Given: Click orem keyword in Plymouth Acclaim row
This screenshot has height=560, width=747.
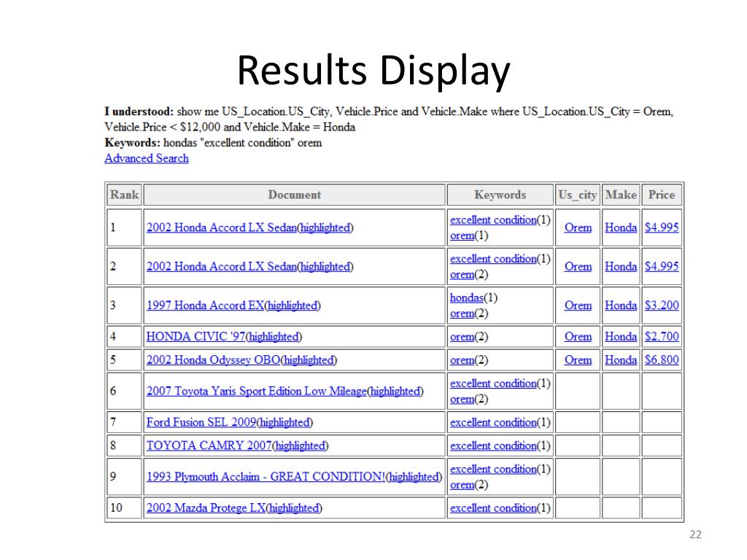Looking at the screenshot, I should pyautogui.click(x=462, y=485).
